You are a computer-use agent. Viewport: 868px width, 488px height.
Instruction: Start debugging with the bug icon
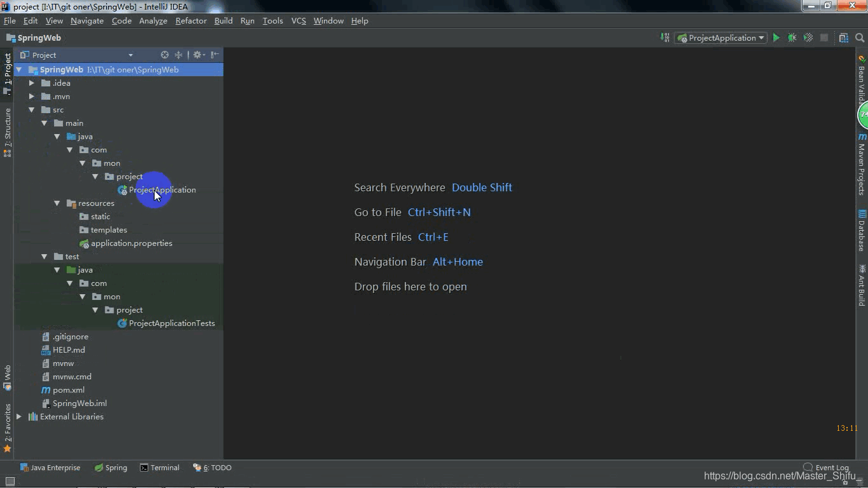tap(792, 38)
